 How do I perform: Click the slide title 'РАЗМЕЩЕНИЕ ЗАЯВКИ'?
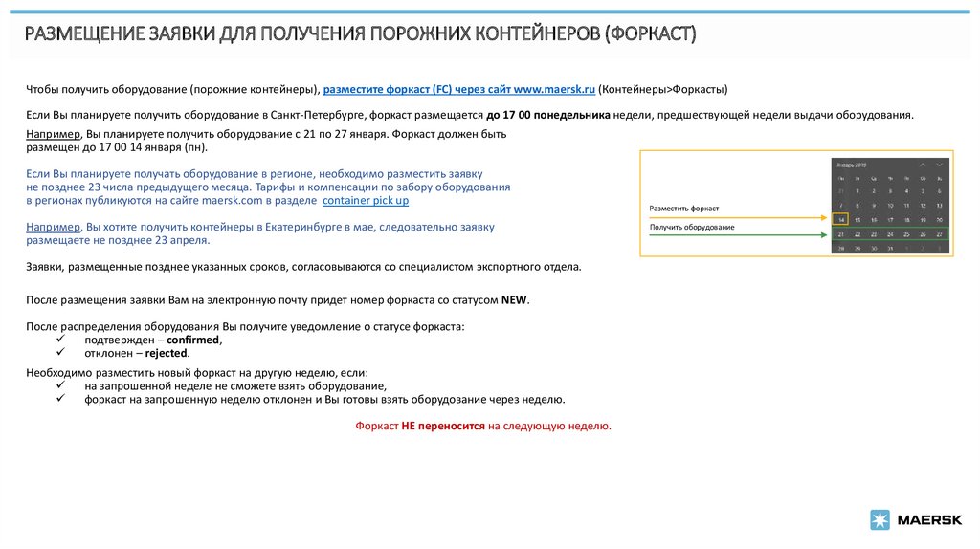tap(120, 33)
